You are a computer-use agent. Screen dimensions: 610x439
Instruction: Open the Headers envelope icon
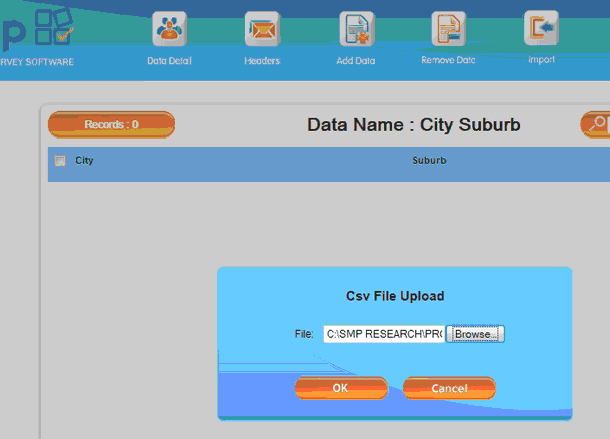click(x=262, y=29)
